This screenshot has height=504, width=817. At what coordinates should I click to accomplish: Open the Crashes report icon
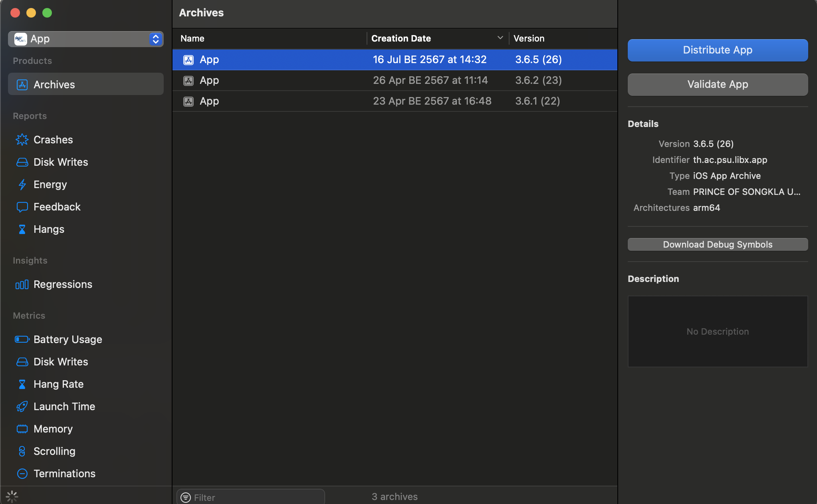point(22,140)
